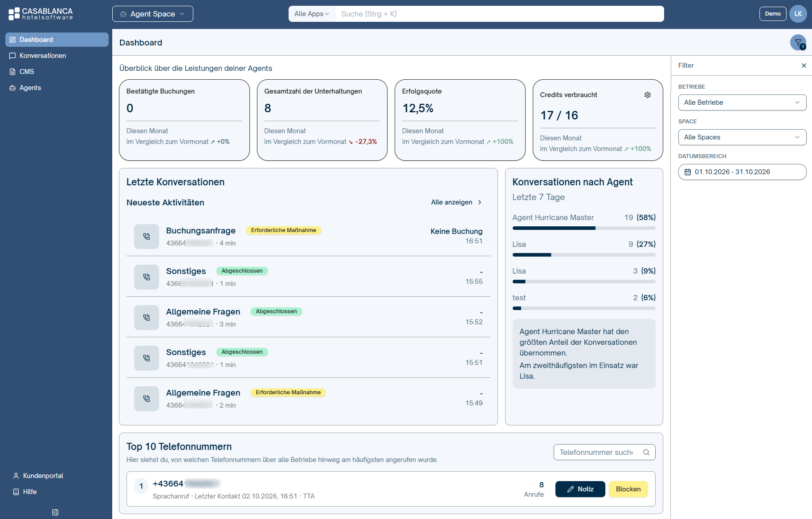Click the Blocken button

628,489
